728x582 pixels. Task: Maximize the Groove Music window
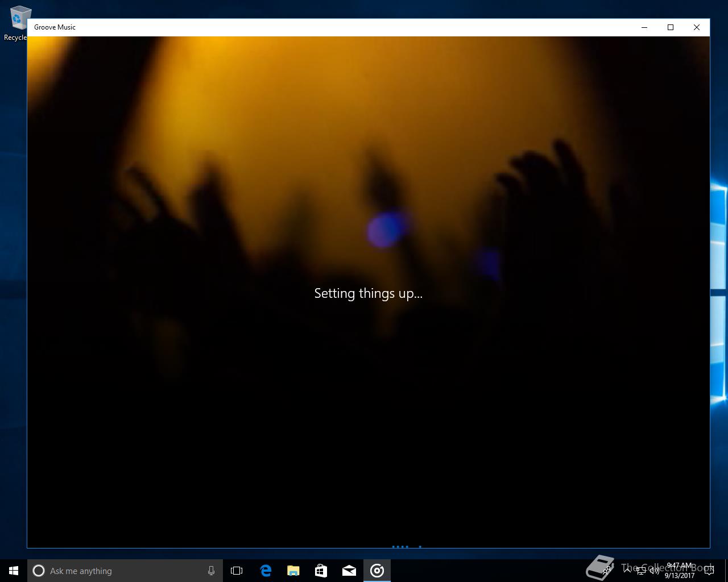[x=671, y=27]
